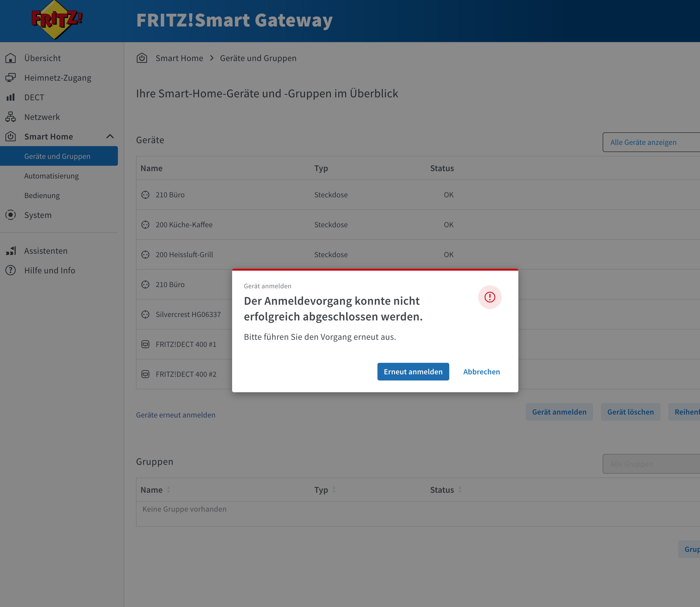The width and height of the screenshot is (700, 607).
Task: Click the Übersicht house icon
Action: point(11,58)
